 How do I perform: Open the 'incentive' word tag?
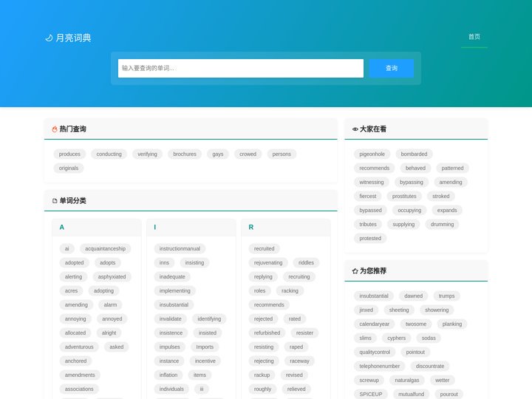click(205, 361)
